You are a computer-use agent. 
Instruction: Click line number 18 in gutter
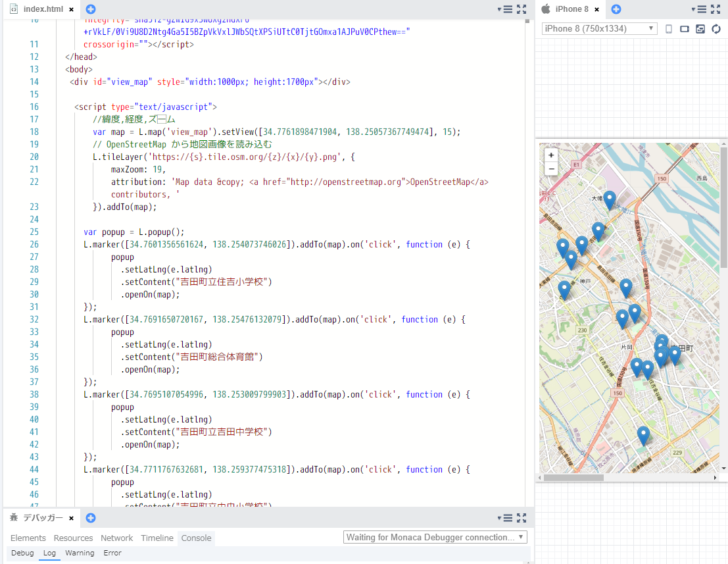(34, 132)
